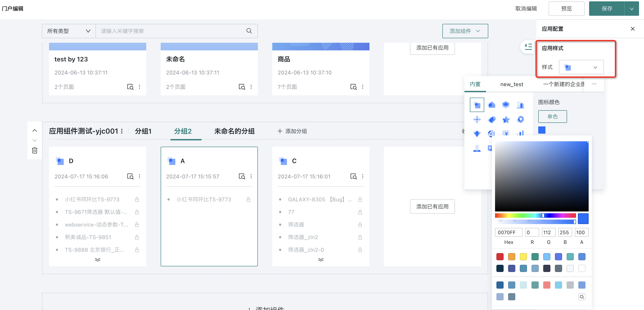
Task: Click the 保存 save button
Action: [x=607, y=9]
